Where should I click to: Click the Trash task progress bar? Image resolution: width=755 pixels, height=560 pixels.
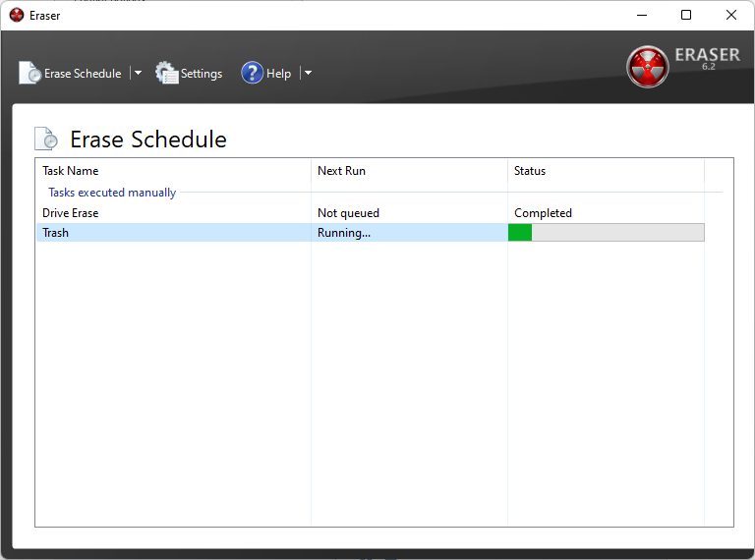[607, 233]
